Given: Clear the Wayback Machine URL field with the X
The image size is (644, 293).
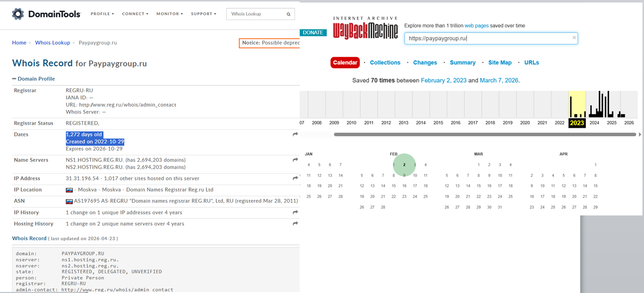Looking at the screenshot, I should [574, 38].
